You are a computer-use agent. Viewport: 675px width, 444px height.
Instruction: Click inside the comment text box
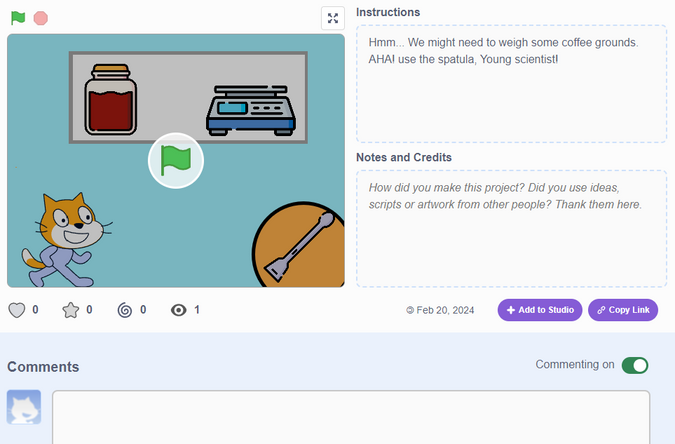pos(351,417)
